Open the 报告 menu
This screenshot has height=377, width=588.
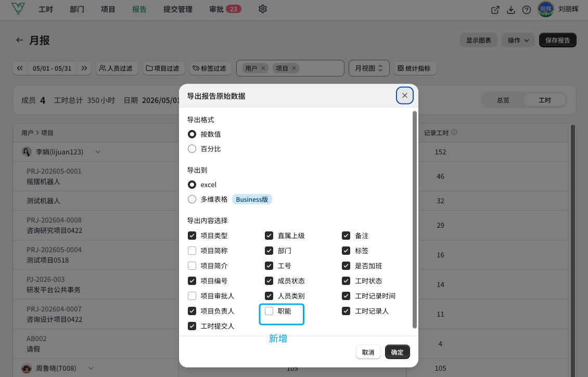click(139, 9)
